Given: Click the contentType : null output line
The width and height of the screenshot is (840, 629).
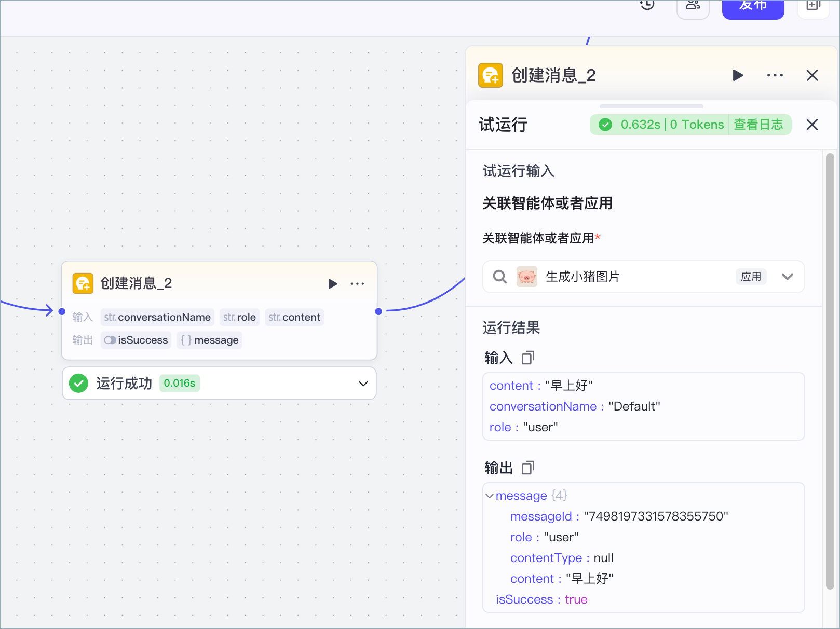Looking at the screenshot, I should click(x=562, y=558).
